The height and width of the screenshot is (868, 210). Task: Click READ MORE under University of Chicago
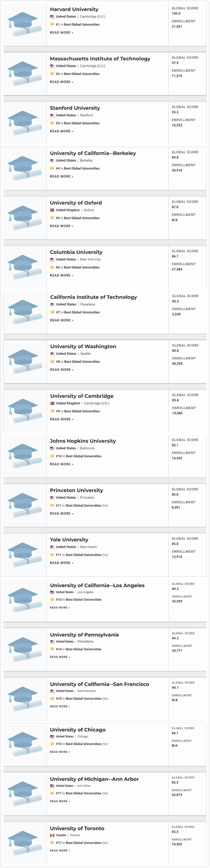coord(60,752)
